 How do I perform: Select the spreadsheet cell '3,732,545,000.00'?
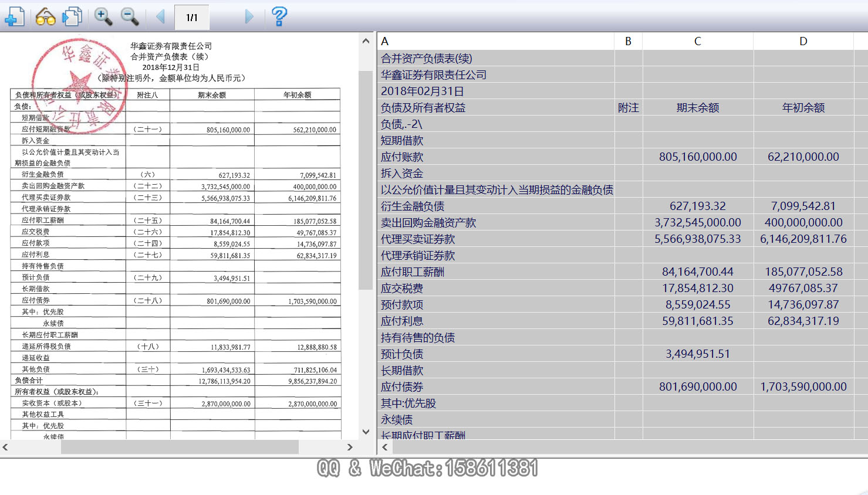click(x=698, y=222)
